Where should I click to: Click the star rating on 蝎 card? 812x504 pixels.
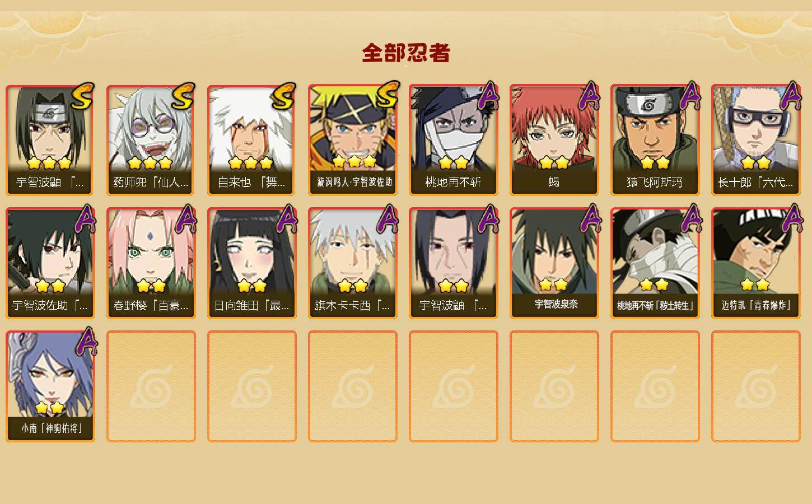click(x=554, y=163)
